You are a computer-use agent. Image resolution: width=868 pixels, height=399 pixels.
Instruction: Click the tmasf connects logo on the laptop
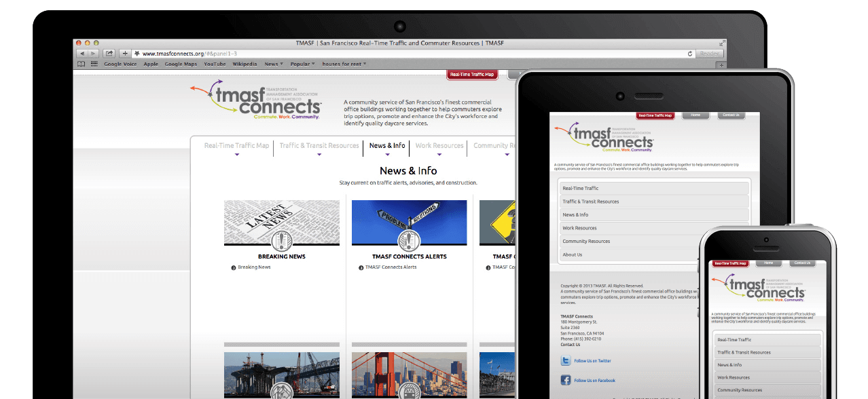[255, 100]
